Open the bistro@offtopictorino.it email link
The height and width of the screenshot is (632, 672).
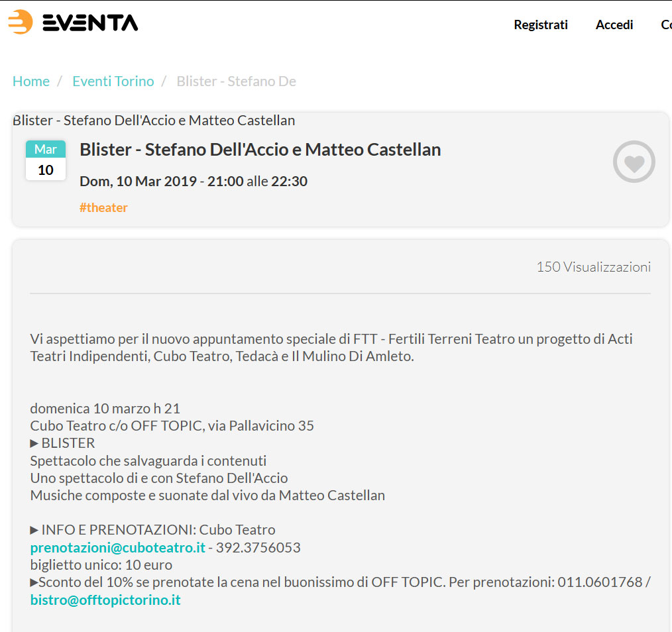[105, 600]
